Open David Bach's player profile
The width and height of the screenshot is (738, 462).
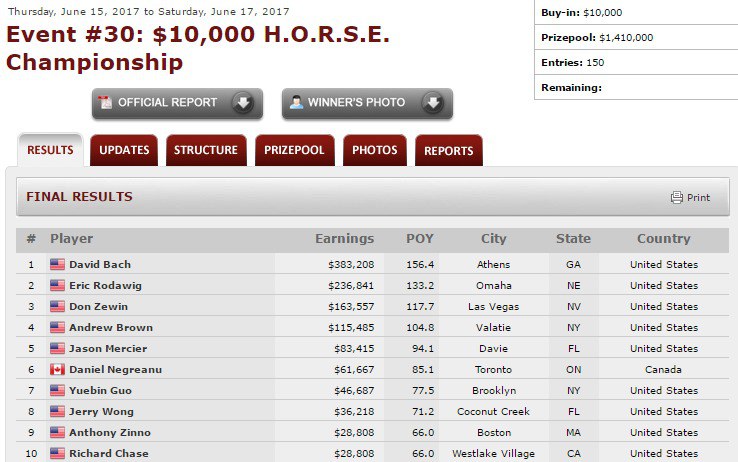100,265
